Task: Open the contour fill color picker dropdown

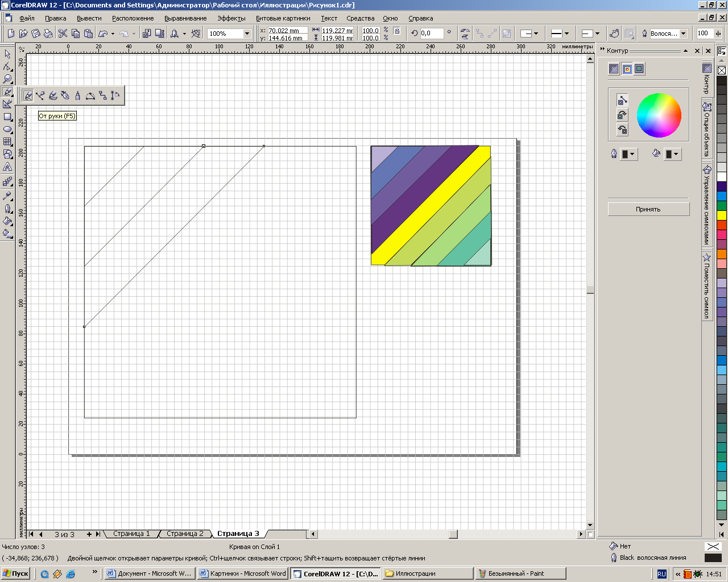Action: click(x=672, y=154)
